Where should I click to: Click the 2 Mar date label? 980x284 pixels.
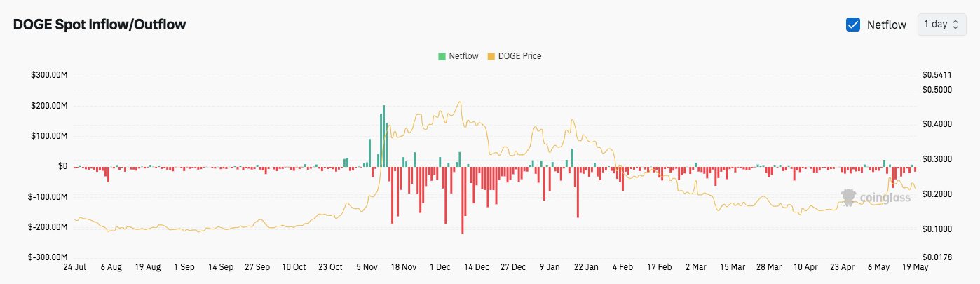point(696,267)
